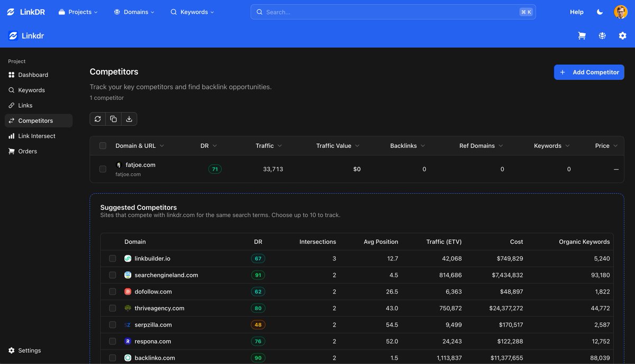The width and height of the screenshot is (635, 364).
Task: Toggle dark mode moon icon
Action: pos(600,12)
